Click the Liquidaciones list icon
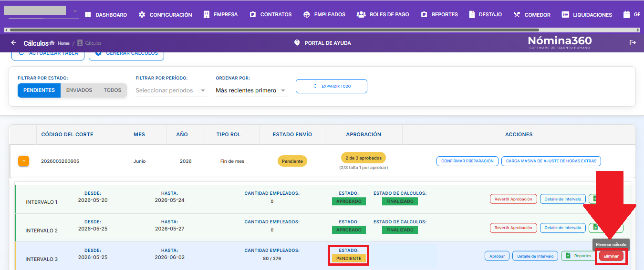This screenshot has width=644, height=270. (x=565, y=15)
